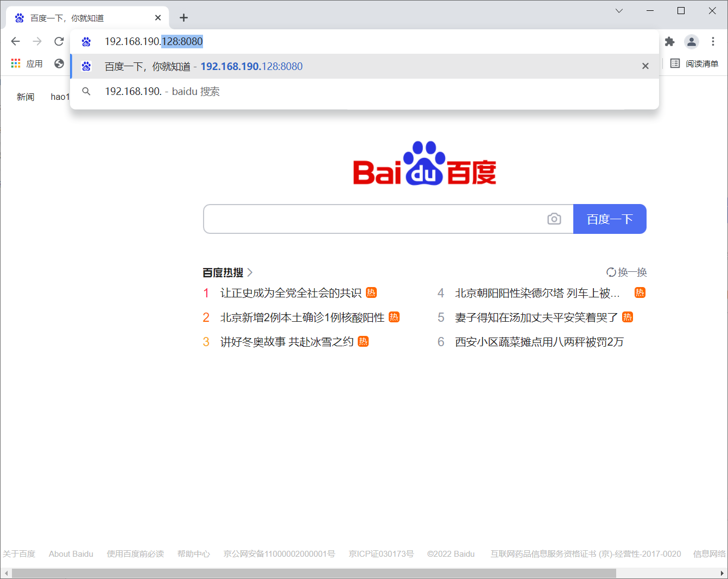Click the address bar URL text

(154, 41)
